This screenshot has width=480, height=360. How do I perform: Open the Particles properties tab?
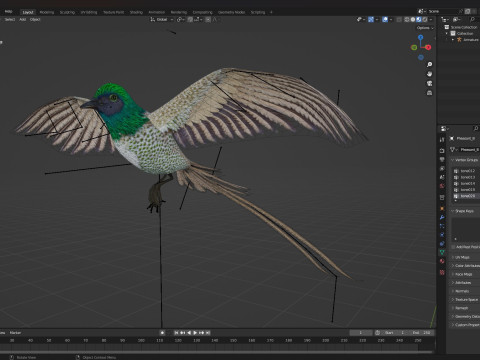pos(442,226)
